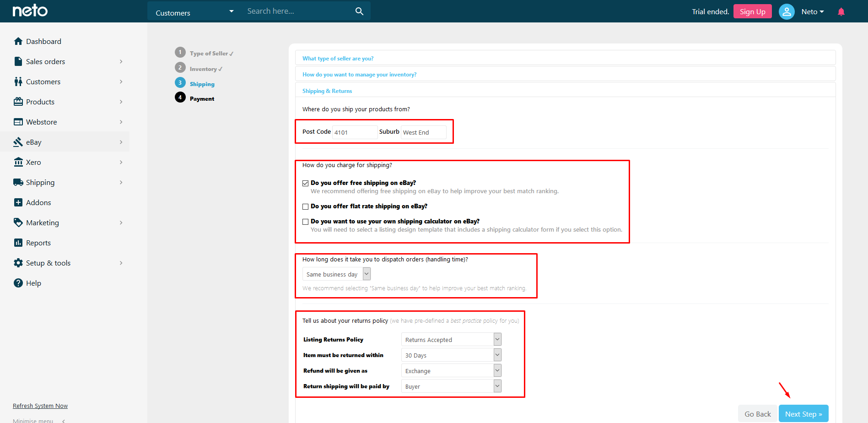
Task: Click the Products briefcase icon
Action: 18,102
